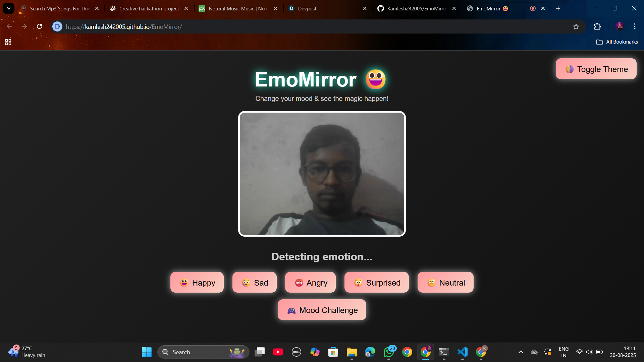Toggle Theme button
Image resolution: width=644 pixels, height=362 pixels.
click(596, 69)
